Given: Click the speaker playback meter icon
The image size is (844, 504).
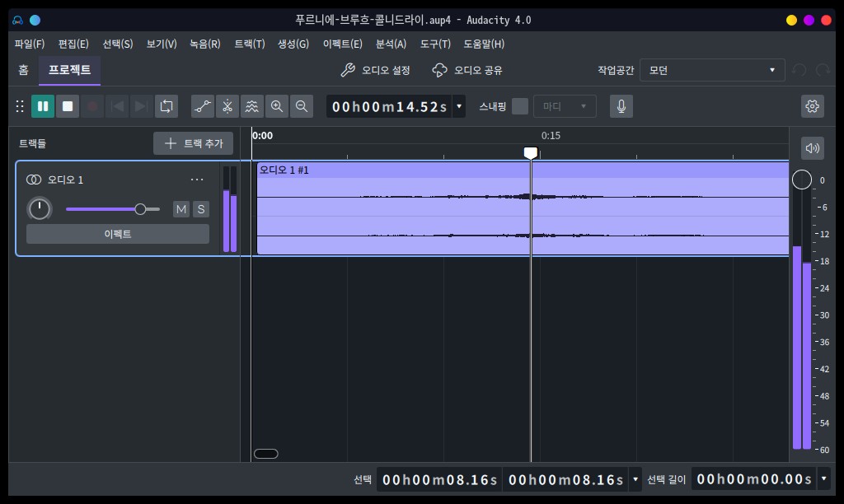Looking at the screenshot, I should pyautogui.click(x=812, y=148).
